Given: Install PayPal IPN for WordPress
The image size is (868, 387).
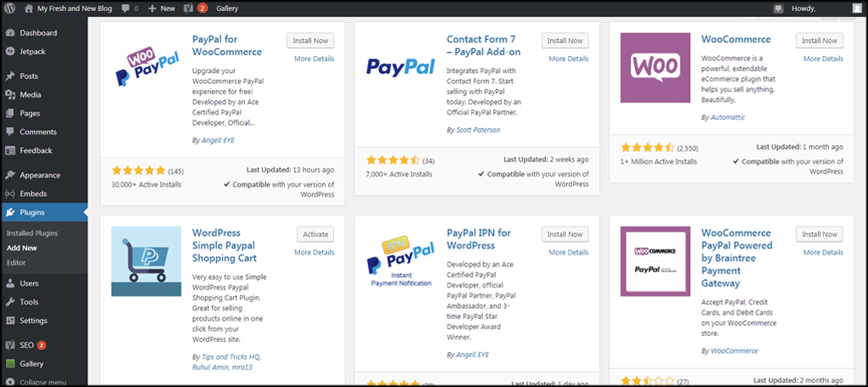Looking at the screenshot, I should click(565, 234).
